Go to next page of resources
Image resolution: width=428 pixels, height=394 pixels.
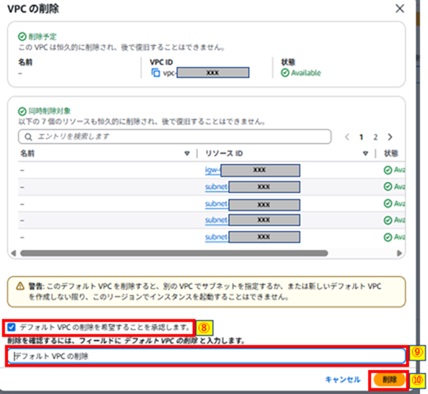point(390,137)
